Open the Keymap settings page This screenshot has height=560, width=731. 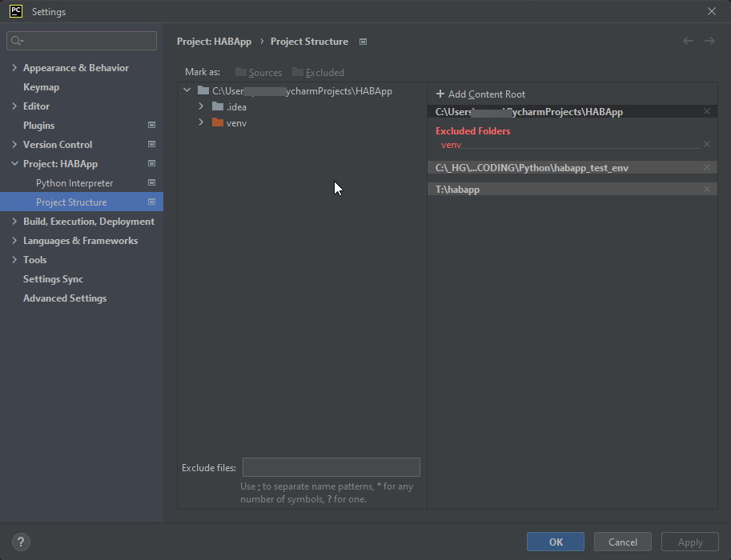point(41,87)
